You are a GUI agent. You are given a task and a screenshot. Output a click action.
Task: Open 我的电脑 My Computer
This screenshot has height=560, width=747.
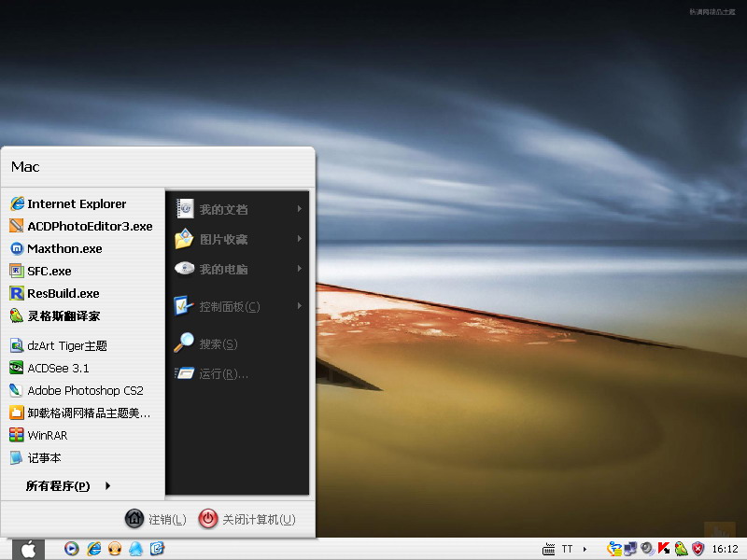[238, 269]
